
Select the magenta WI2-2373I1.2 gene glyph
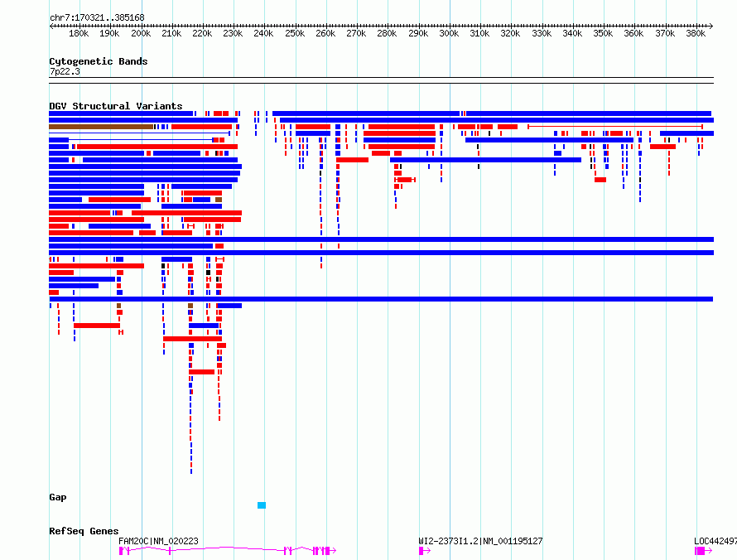click(425, 551)
